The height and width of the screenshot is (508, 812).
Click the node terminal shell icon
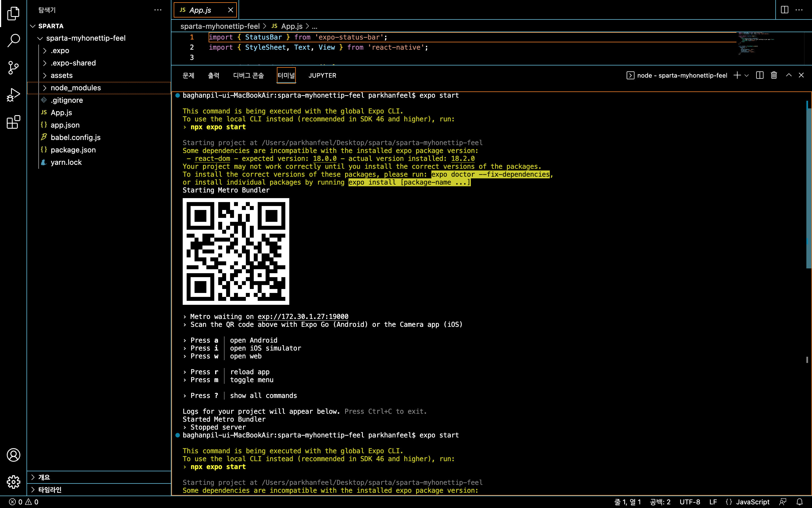[630, 76]
